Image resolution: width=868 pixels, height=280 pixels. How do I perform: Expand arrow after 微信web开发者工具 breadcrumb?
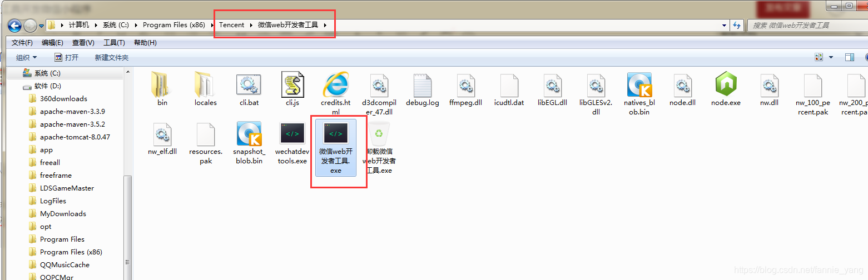[325, 25]
